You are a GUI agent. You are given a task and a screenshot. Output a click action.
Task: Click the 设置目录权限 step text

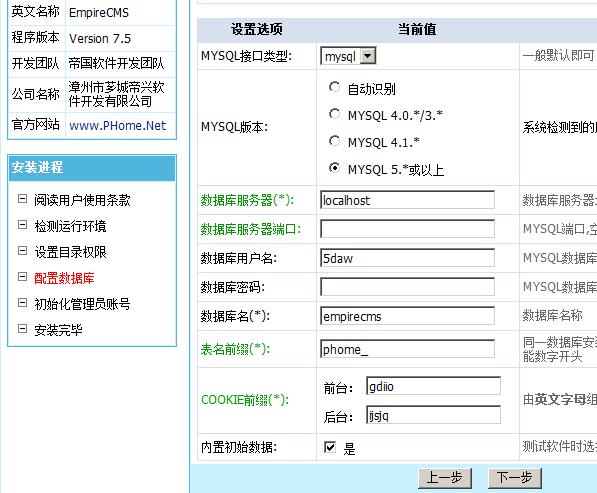pyautogui.click(x=70, y=252)
